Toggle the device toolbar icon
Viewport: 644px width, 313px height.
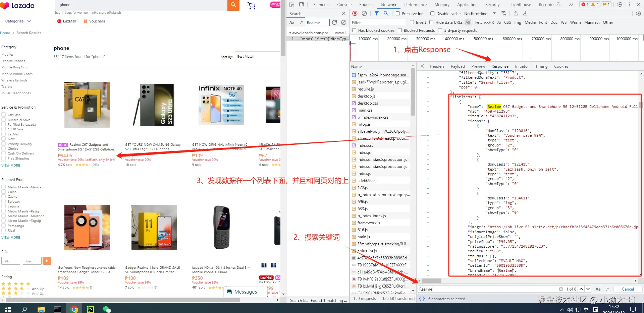(x=301, y=4)
